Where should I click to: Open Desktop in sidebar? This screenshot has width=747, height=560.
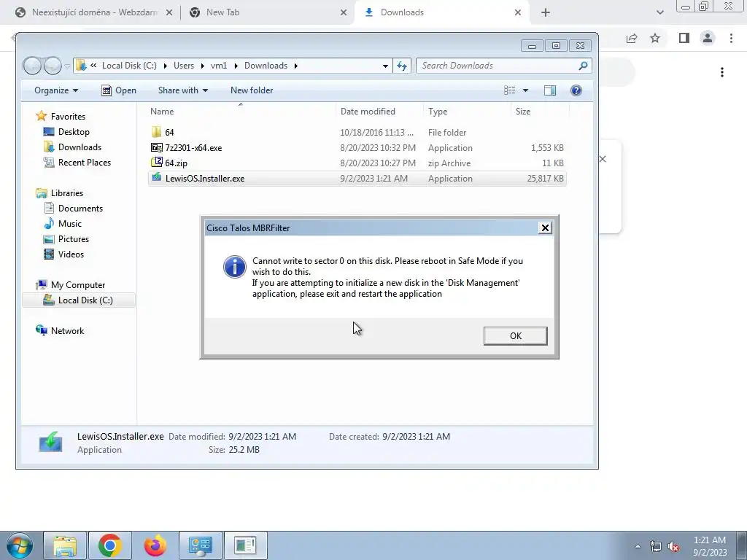(74, 132)
